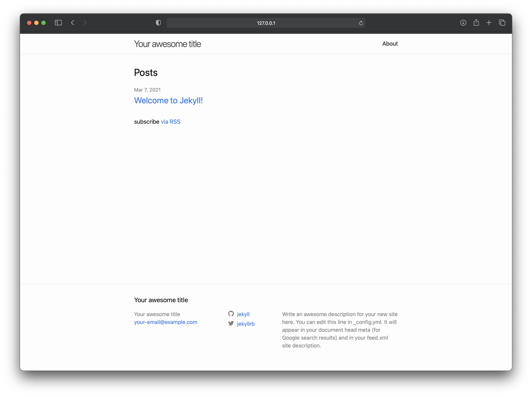
Task: Click the Twitter bird icon
Action: pos(231,323)
